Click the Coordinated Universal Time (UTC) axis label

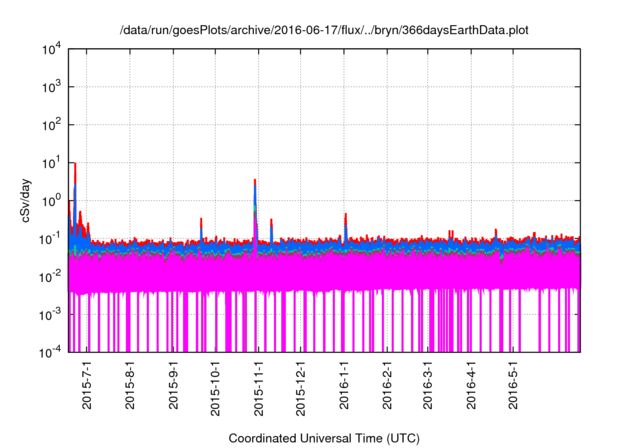(323, 438)
